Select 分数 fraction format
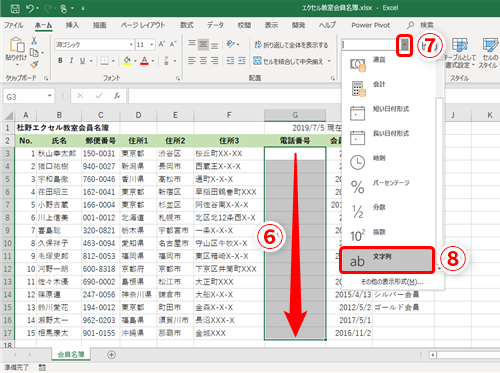Viewport: 500px width, 373px height. pos(388,211)
